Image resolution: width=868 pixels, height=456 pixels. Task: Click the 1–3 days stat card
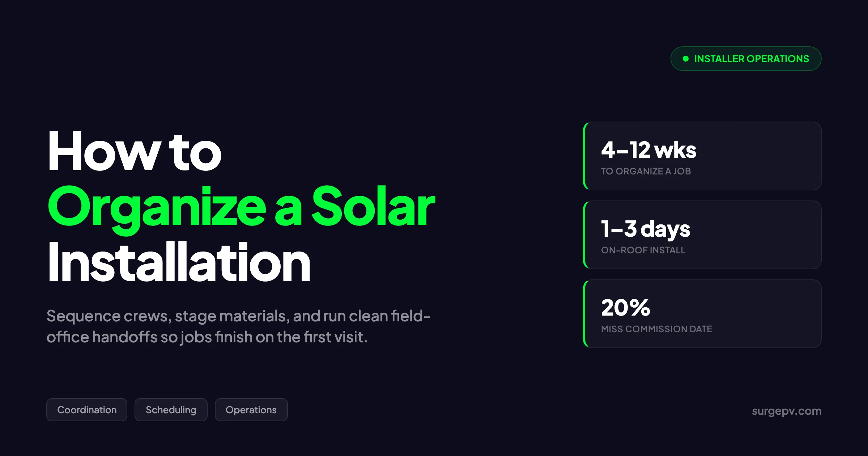pos(702,235)
